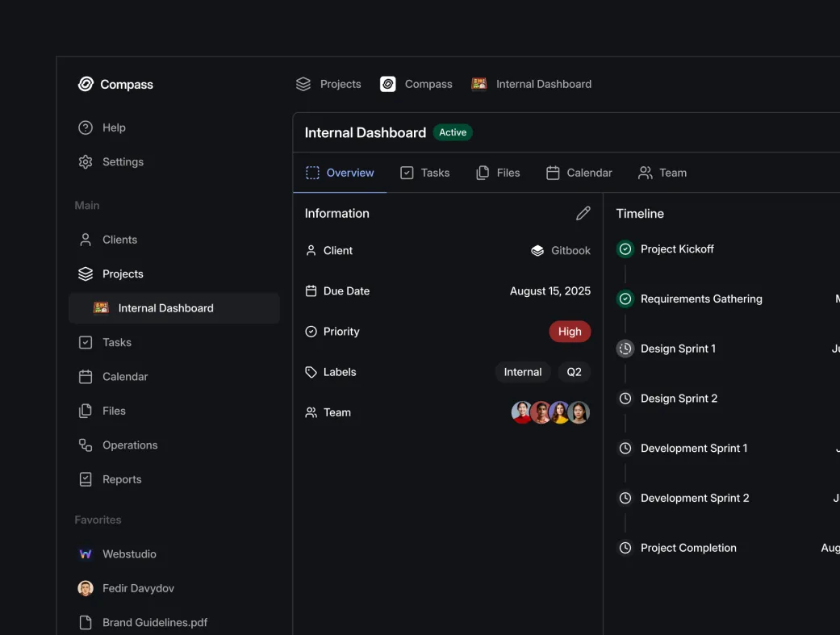
Task: Open Operations in the sidebar
Action: [x=129, y=445]
